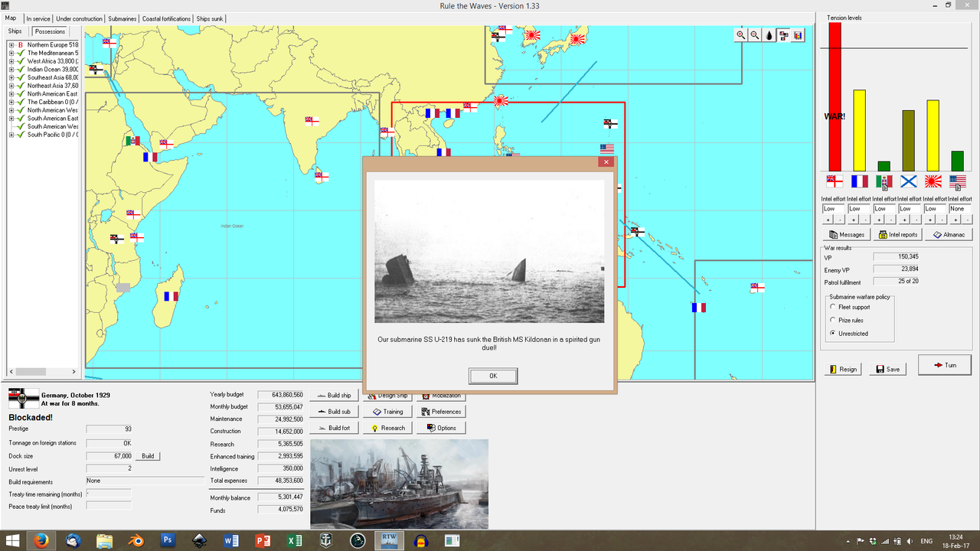
Task: Enable Fleet support submarine policy
Action: pyautogui.click(x=833, y=307)
